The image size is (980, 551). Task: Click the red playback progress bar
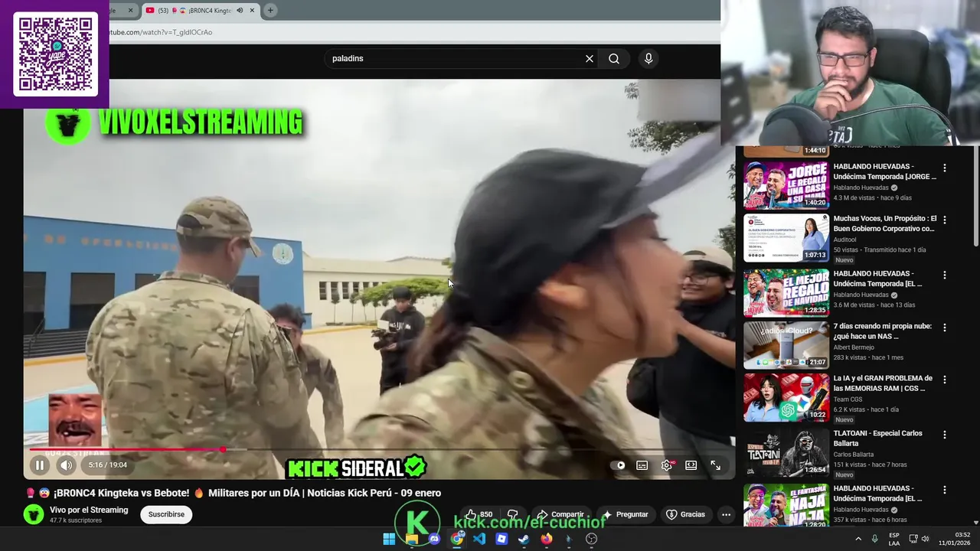pos(126,449)
